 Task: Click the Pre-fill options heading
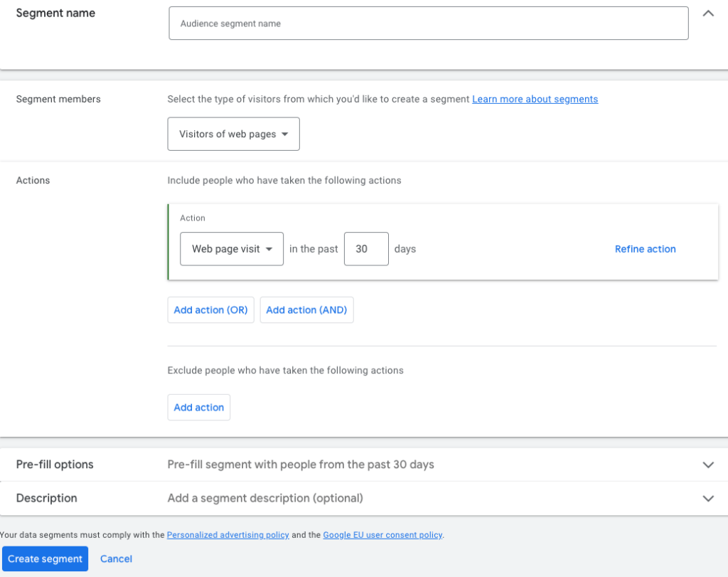[x=55, y=465]
